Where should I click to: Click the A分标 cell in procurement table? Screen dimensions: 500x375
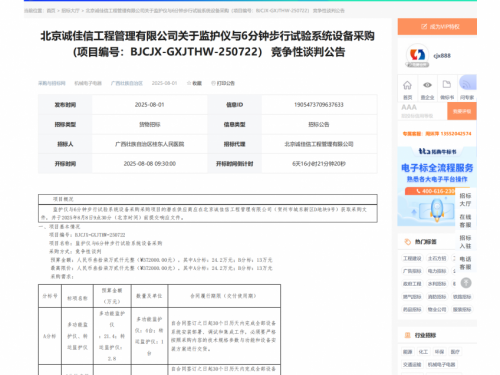pyautogui.click(x=50, y=336)
